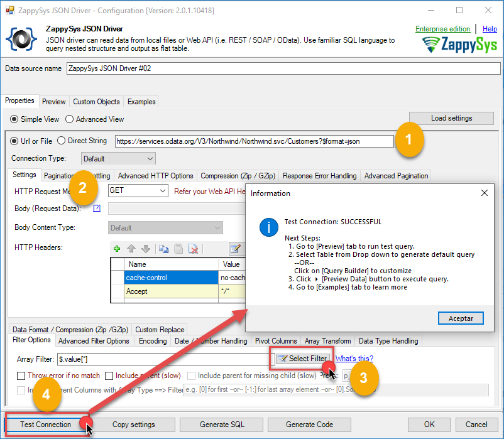Open the Encoding tab

153,341
